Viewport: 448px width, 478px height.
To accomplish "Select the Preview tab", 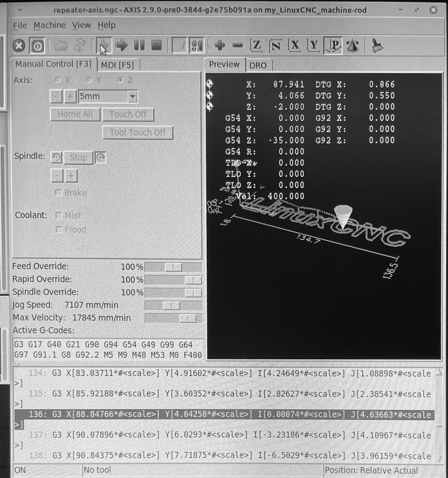I will click(224, 65).
